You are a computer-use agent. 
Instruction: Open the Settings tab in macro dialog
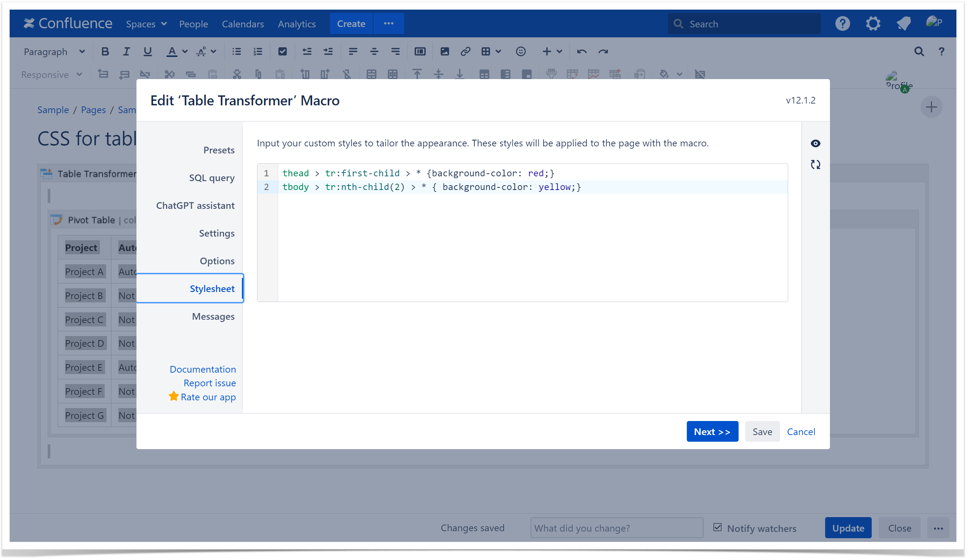[x=216, y=233]
